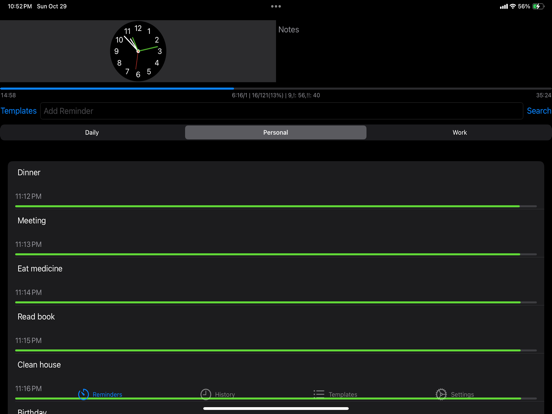
Task: Open the Settings icon in bottom bar
Action: coord(441,394)
